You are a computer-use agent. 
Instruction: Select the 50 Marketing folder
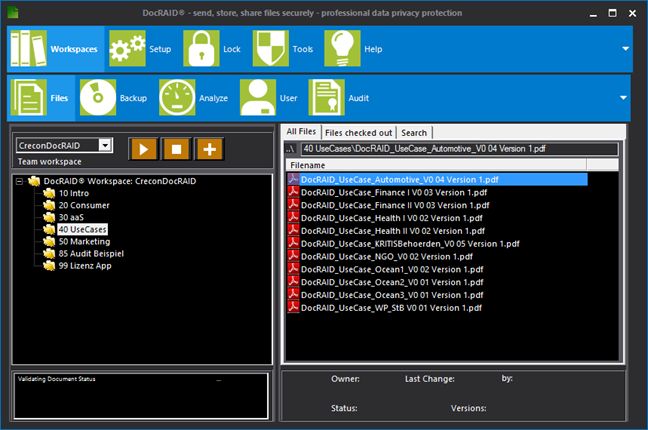click(84, 241)
